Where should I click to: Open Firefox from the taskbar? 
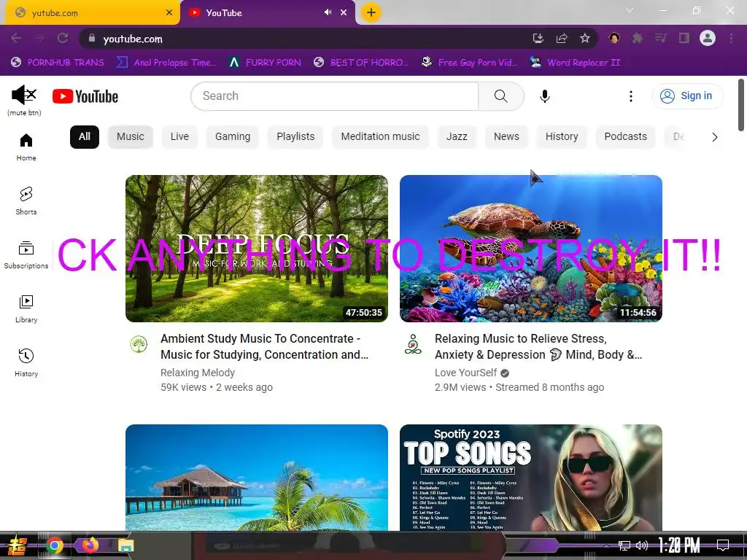[x=90, y=545]
